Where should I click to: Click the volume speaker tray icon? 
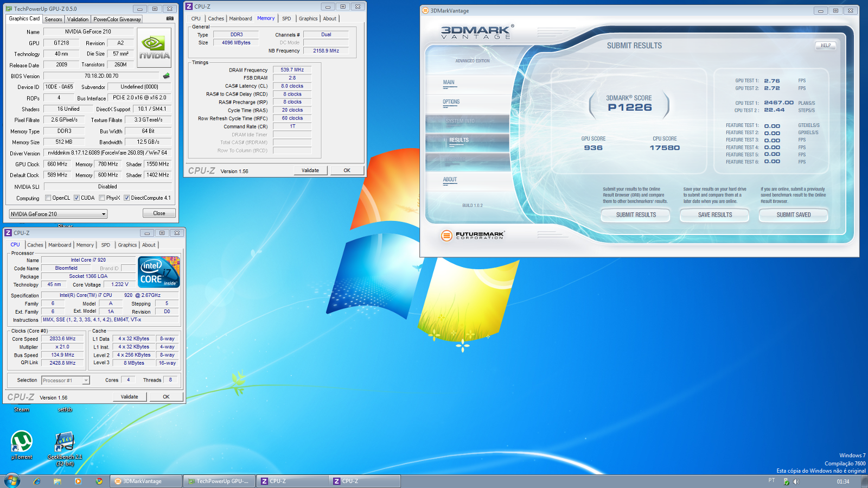click(796, 481)
